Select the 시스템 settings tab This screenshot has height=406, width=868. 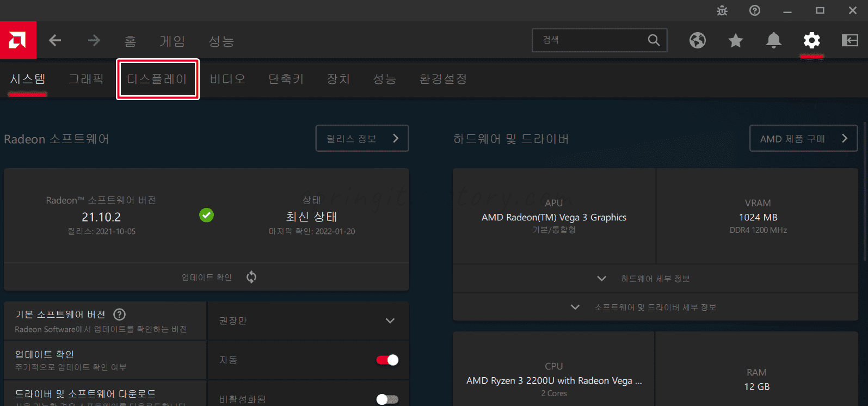tap(28, 79)
